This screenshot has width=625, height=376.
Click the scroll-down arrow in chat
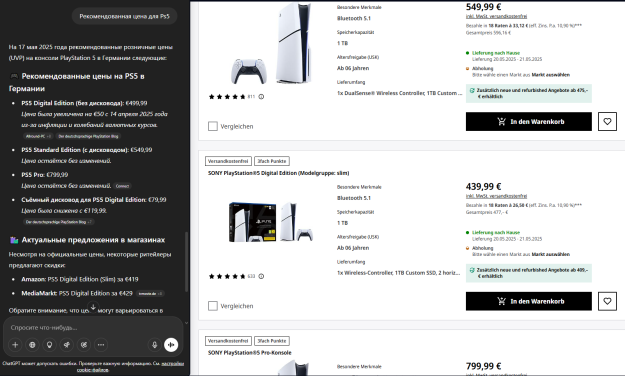[x=93, y=307]
